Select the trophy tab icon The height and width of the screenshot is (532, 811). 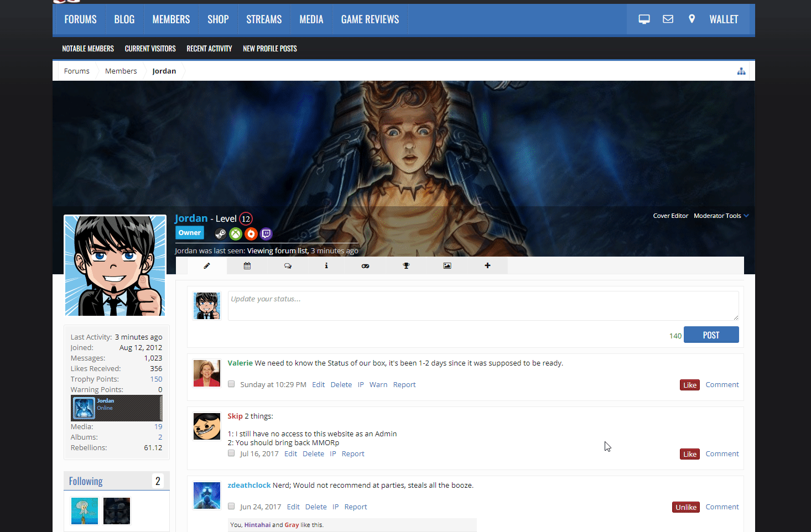[x=406, y=266]
